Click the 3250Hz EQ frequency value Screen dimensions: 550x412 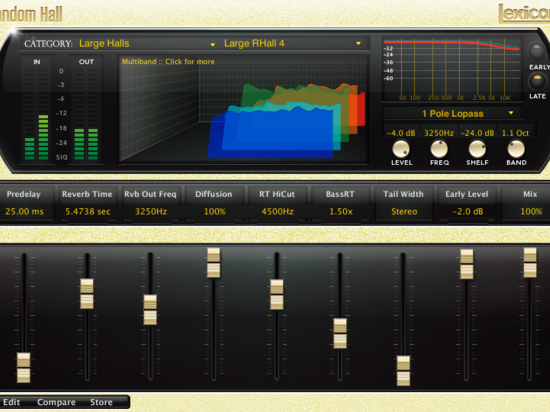[x=439, y=133]
